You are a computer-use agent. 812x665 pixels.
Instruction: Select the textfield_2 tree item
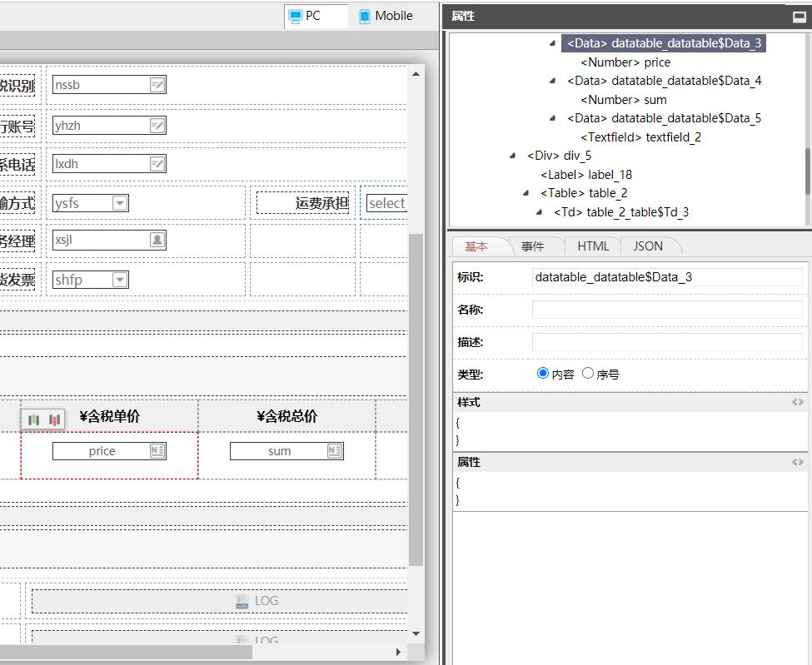pyautogui.click(x=640, y=137)
